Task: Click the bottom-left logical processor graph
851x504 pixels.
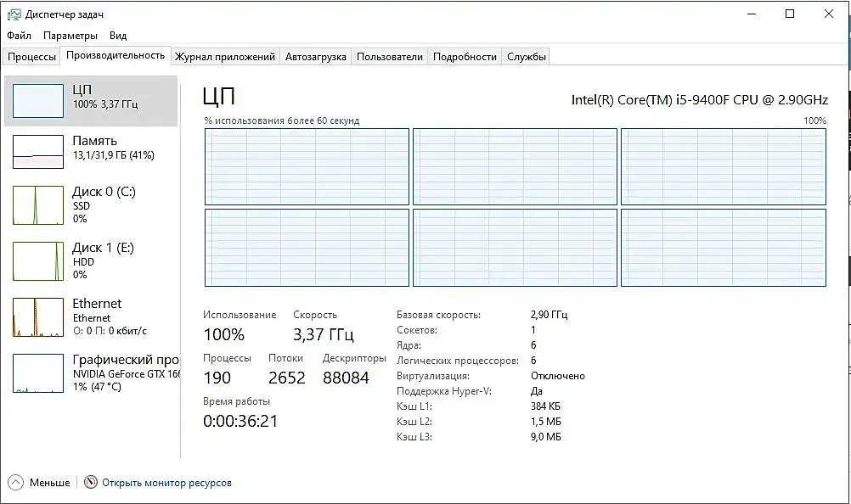Action: tap(307, 248)
